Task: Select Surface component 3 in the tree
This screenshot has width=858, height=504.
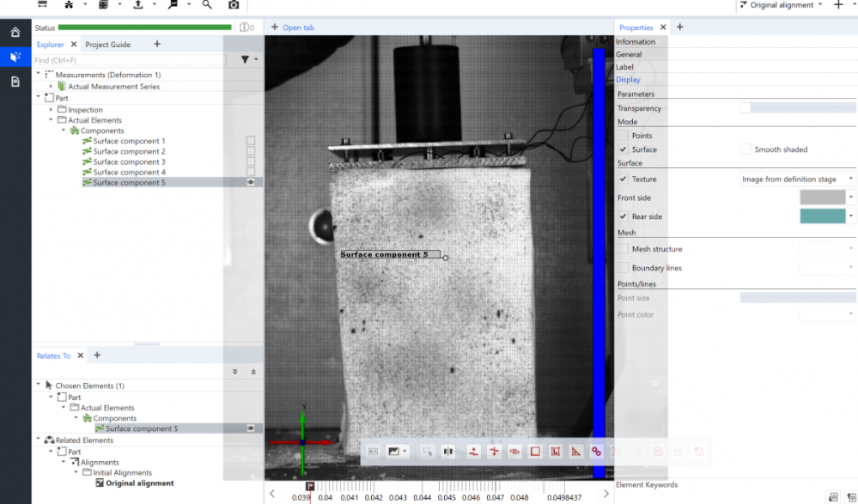Action: (129, 161)
